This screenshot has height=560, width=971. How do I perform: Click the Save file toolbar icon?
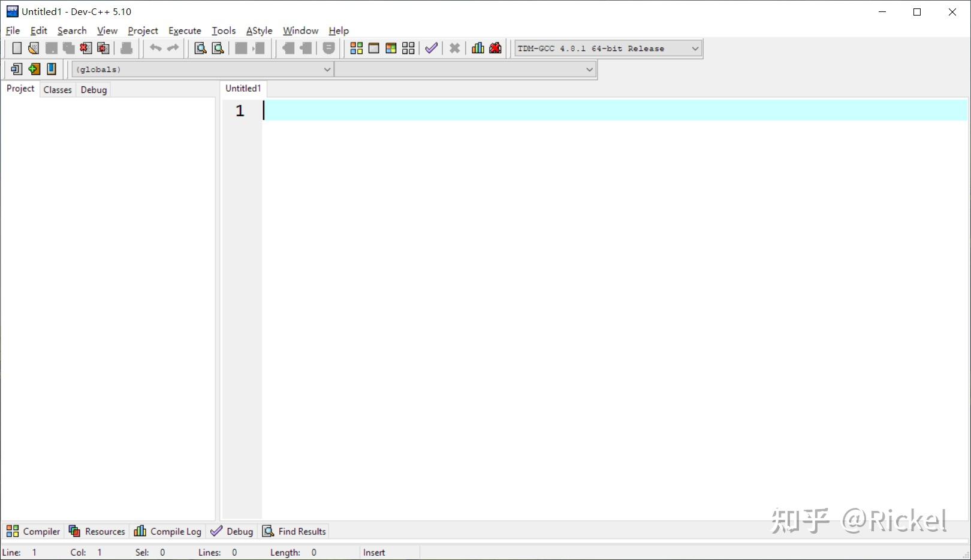(52, 49)
